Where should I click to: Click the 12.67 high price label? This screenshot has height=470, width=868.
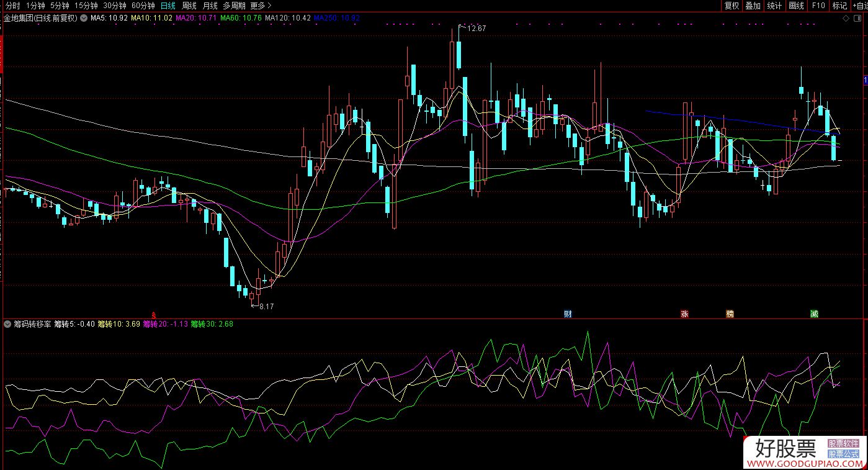pyautogui.click(x=476, y=29)
